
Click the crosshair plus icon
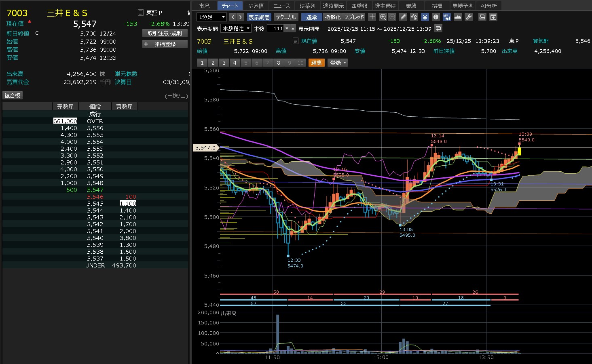(x=372, y=17)
